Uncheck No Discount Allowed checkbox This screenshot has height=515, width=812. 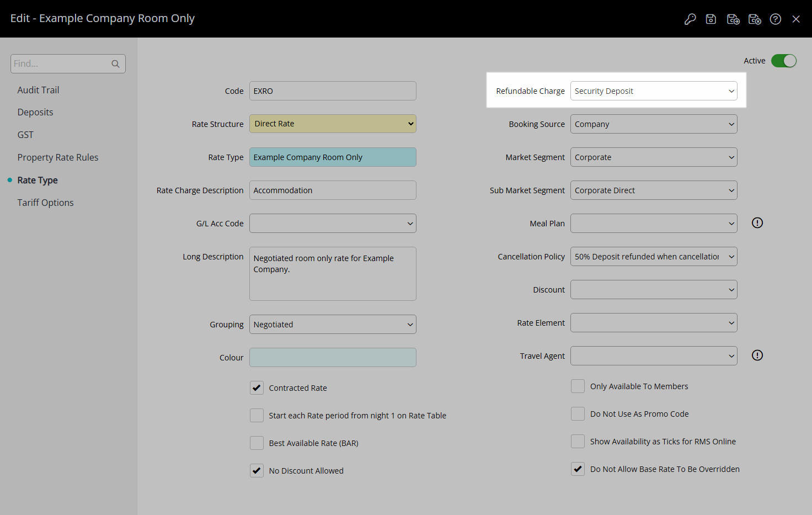pyautogui.click(x=257, y=471)
